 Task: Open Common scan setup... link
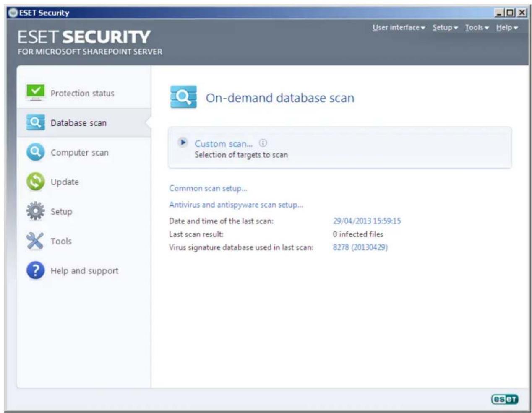point(208,188)
